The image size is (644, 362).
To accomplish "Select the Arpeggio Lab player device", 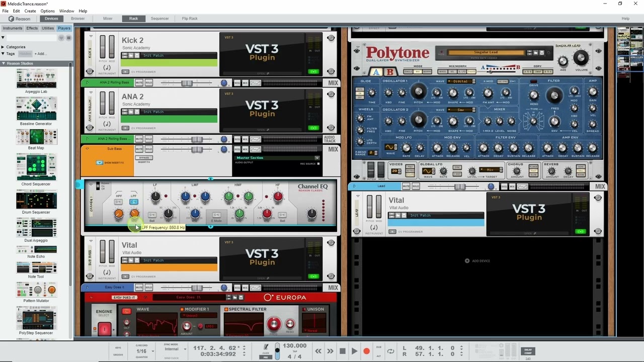I will tap(36, 80).
